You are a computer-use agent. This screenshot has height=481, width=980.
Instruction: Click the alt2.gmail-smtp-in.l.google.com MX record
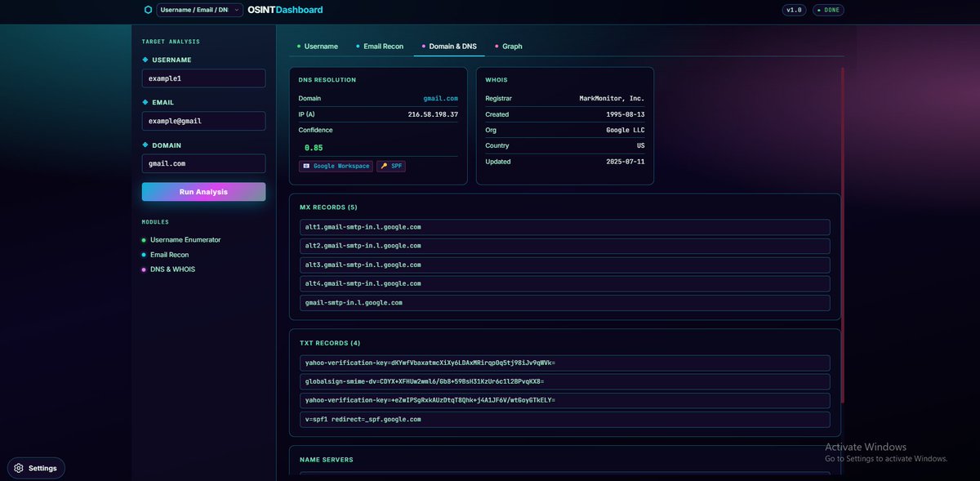point(565,246)
